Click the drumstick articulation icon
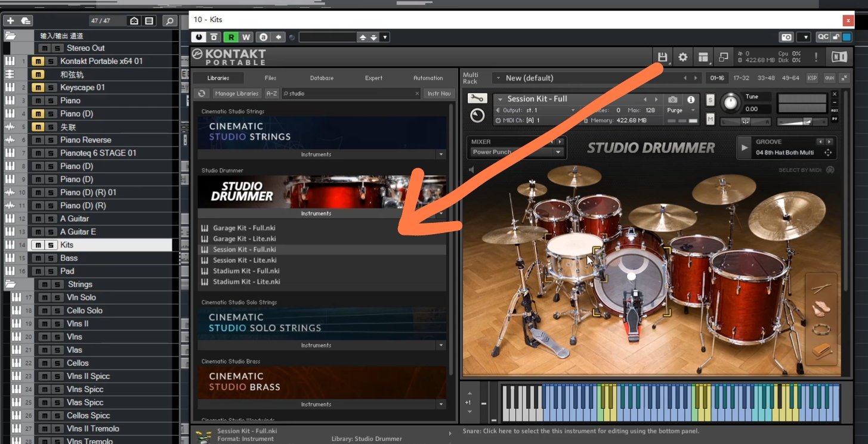Viewport: 868px width, 444px height. (821, 288)
